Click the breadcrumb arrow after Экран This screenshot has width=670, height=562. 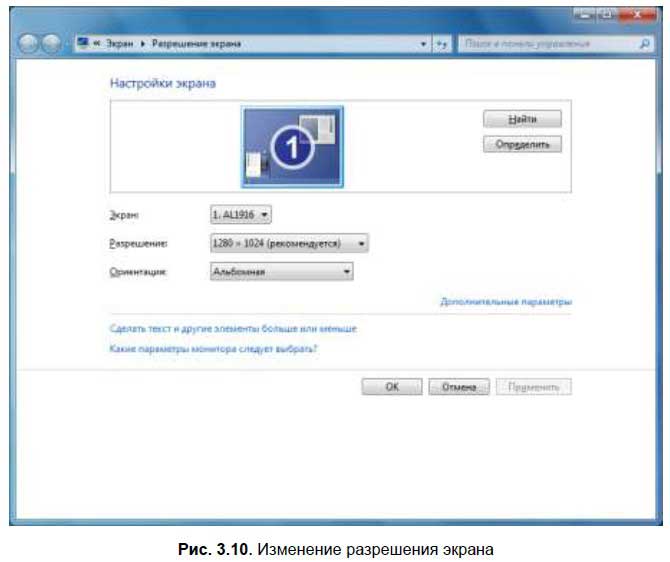click(143, 44)
